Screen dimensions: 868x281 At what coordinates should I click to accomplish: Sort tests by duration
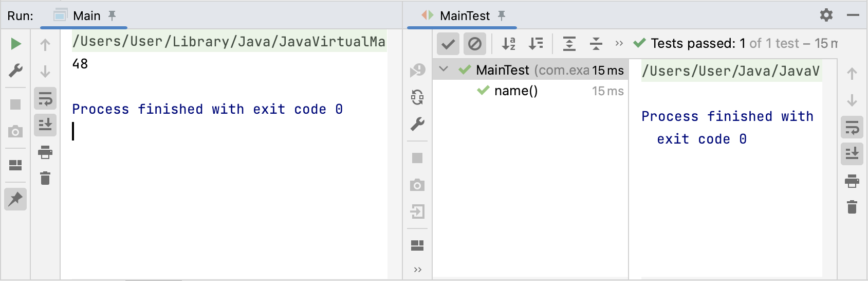[536, 44]
